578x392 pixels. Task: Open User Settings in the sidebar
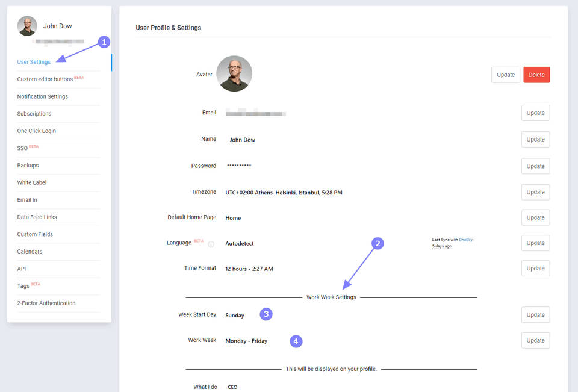pos(34,61)
